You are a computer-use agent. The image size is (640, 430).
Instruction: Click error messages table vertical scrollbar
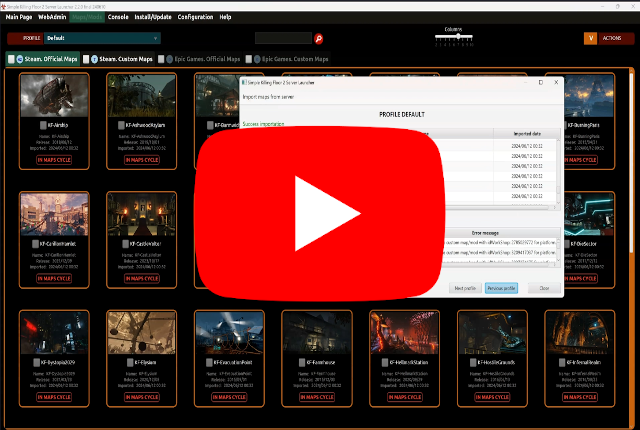[x=558, y=250]
